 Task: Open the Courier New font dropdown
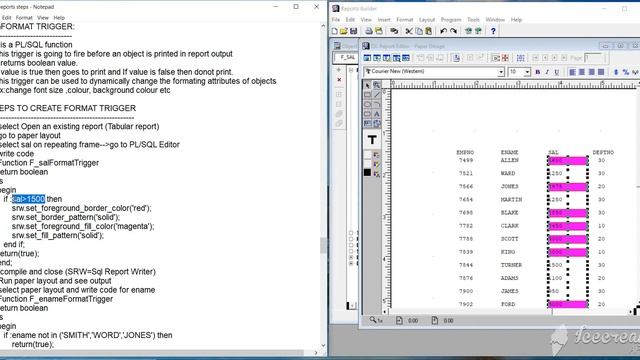point(501,72)
